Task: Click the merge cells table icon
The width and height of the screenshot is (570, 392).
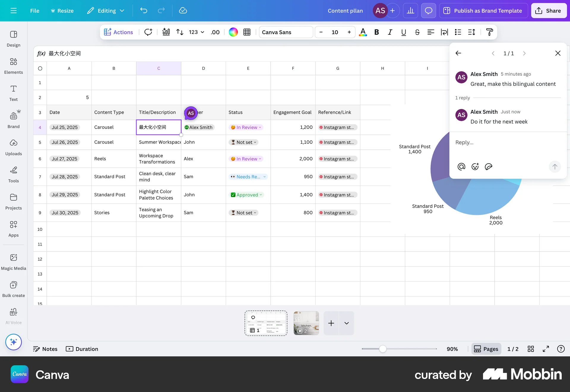Action: pyautogui.click(x=247, y=32)
